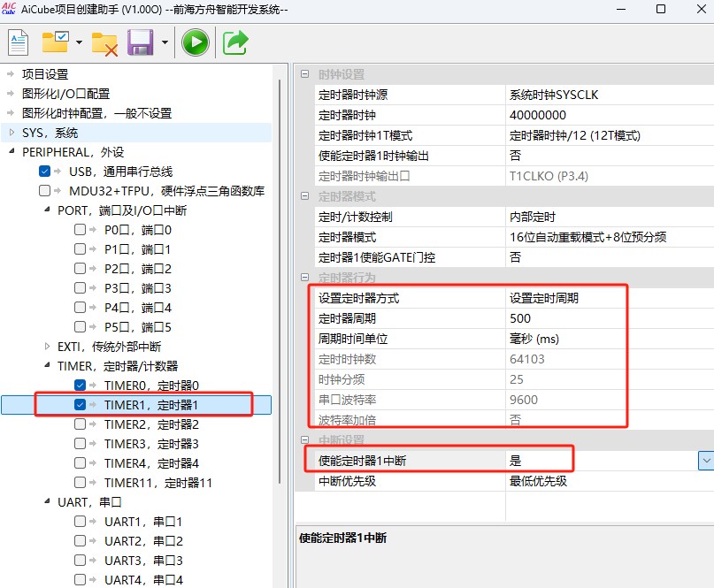Enable the TIMER11 定时器11 checkbox
This screenshot has height=588, width=714.
click(81, 482)
